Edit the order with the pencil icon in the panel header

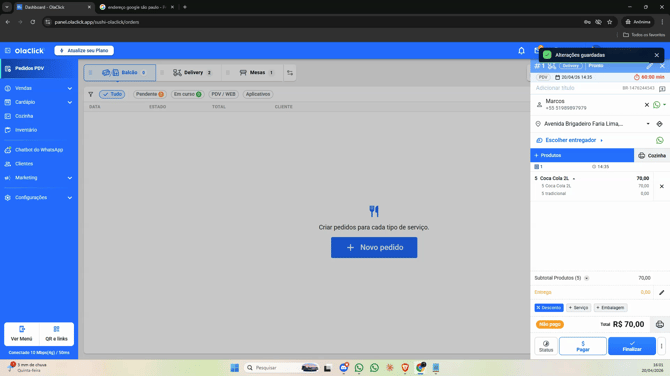649,66
